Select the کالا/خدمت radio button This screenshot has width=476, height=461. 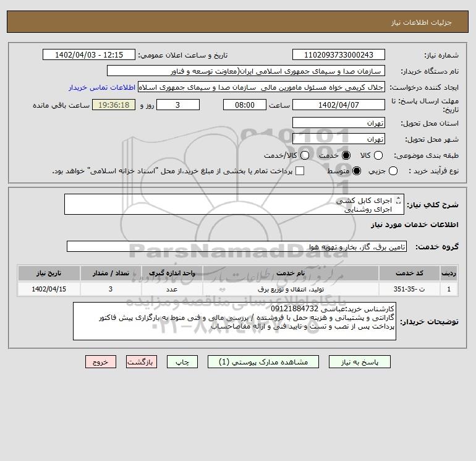coord(305,155)
